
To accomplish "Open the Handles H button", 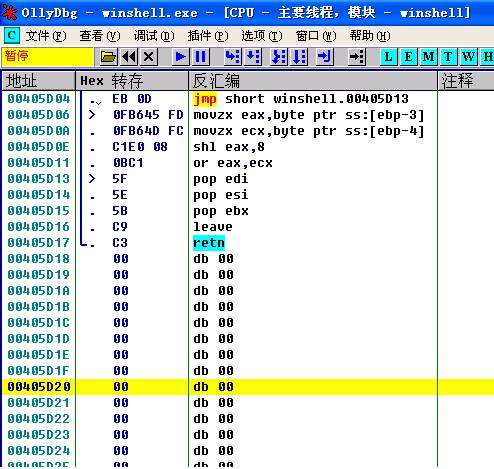I will [x=487, y=57].
